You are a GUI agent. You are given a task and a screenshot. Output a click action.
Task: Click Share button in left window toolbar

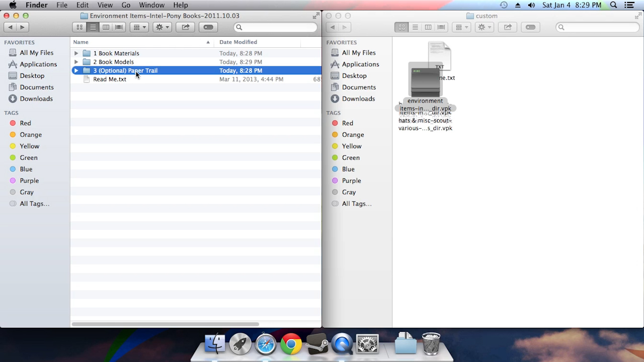(x=186, y=27)
